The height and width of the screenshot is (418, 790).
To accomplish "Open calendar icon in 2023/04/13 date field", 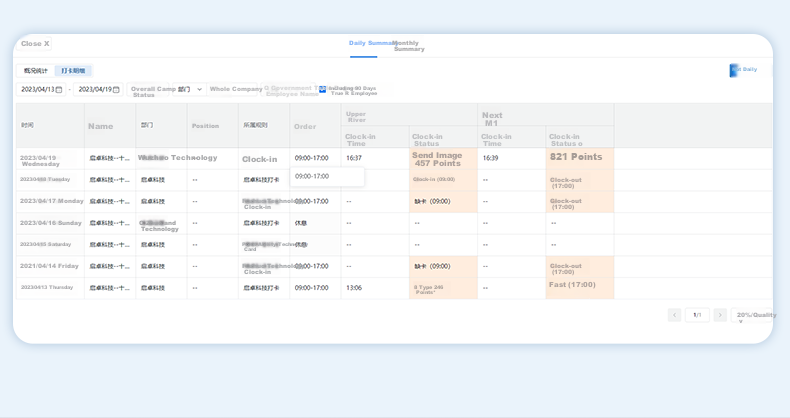I will click(58, 90).
